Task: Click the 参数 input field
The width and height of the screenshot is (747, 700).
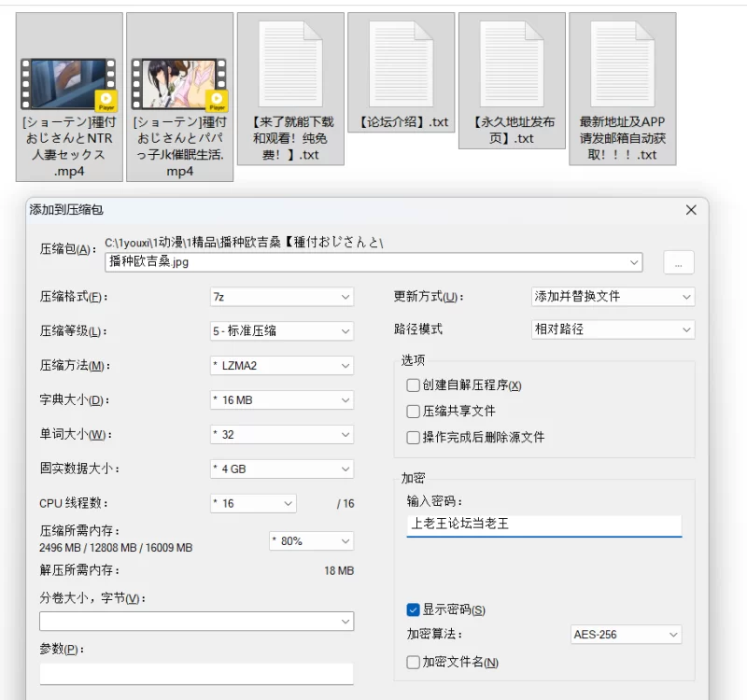Action: [x=197, y=673]
